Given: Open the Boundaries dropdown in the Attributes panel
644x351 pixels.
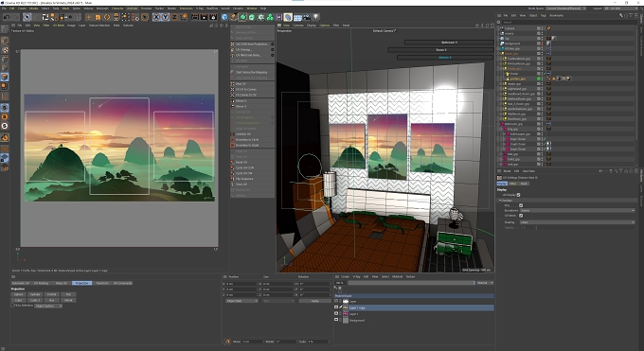Looking at the screenshot, I should (577, 210).
